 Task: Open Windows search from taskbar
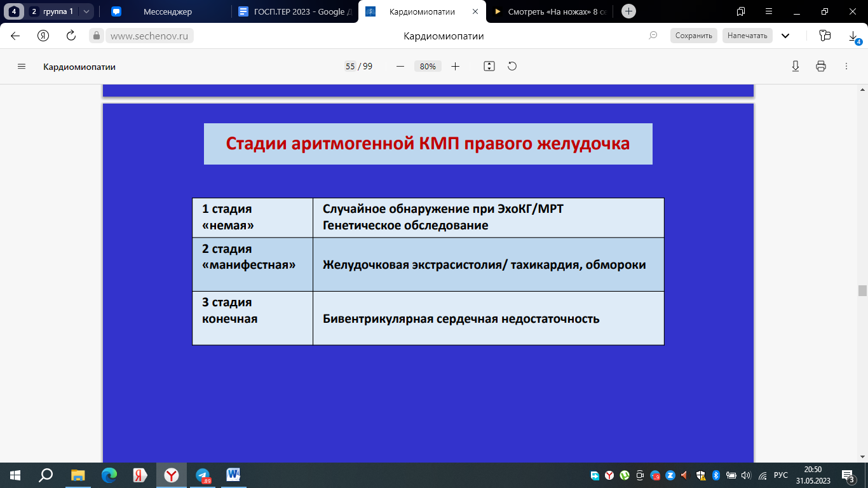coord(46,475)
